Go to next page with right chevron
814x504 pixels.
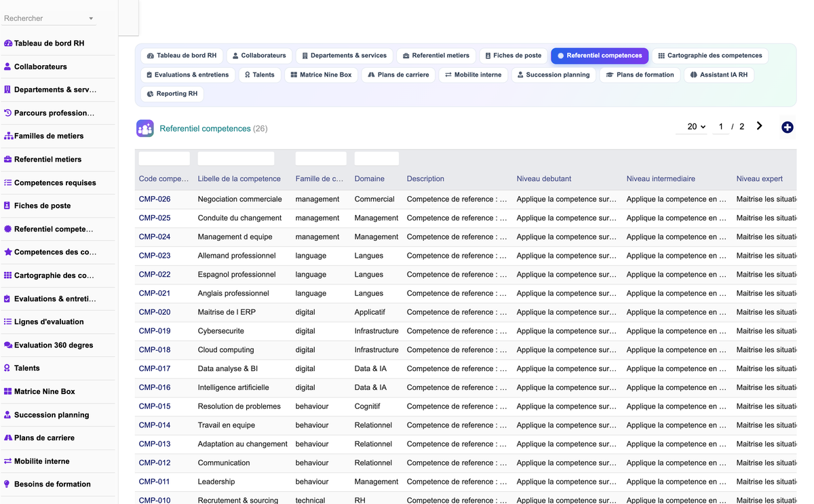[x=759, y=126]
